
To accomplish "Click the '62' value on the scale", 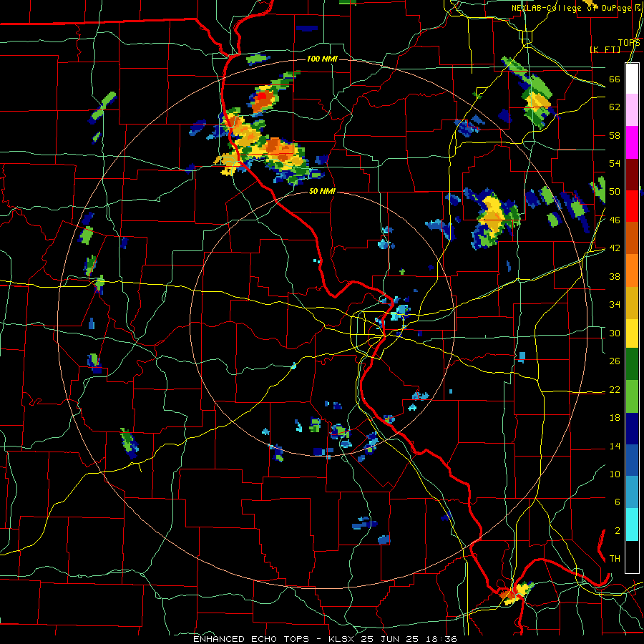I will (615, 107).
